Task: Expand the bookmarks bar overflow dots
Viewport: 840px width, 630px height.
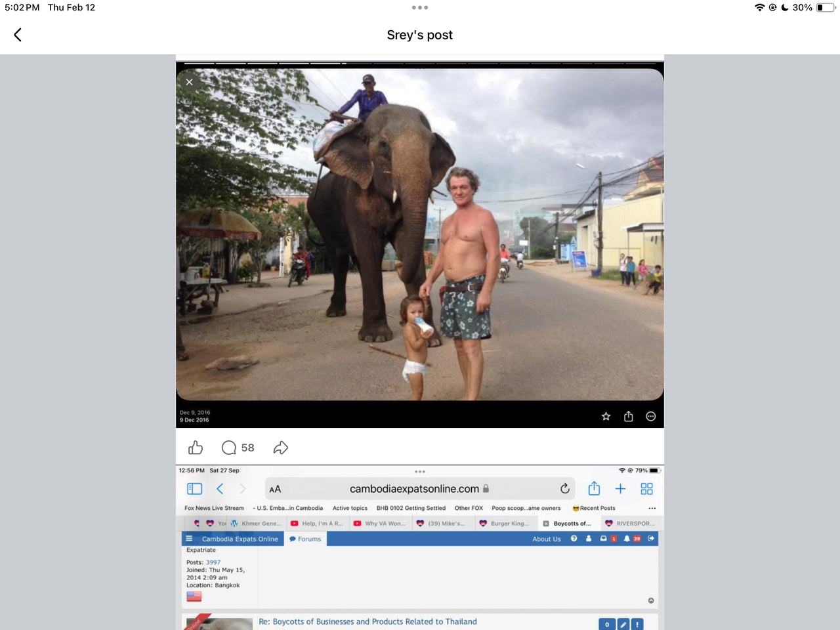Action: pos(652,508)
